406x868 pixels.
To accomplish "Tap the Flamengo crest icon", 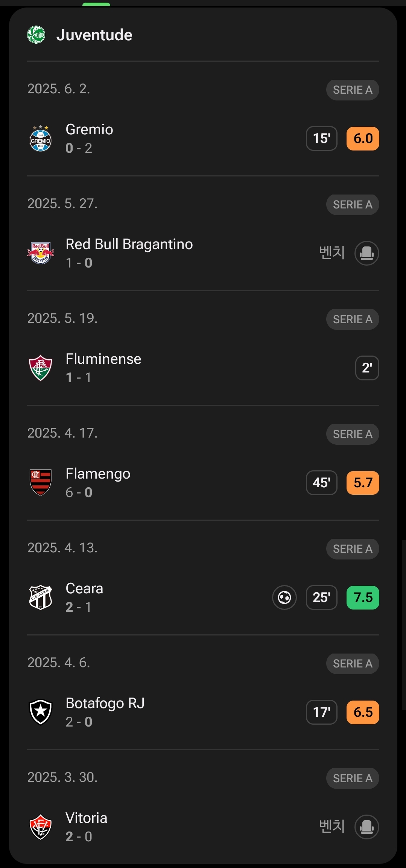I will 41,483.
